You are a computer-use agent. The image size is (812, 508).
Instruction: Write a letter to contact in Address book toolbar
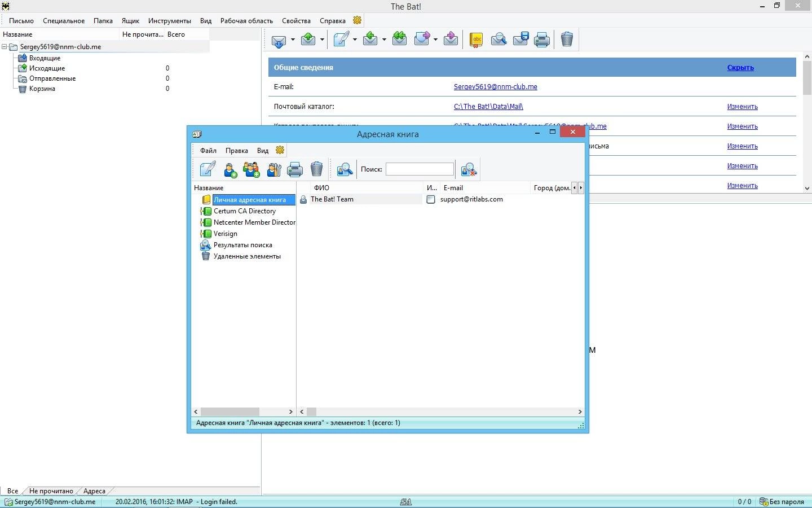click(x=208, y=169)
